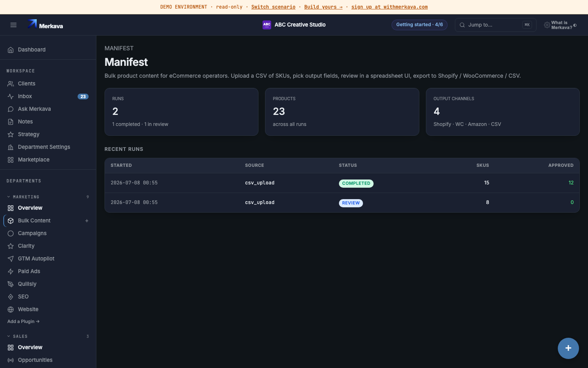588x368 pixels.
Task: Click the ⌘K shortcut badge
Action: point(527,25)
